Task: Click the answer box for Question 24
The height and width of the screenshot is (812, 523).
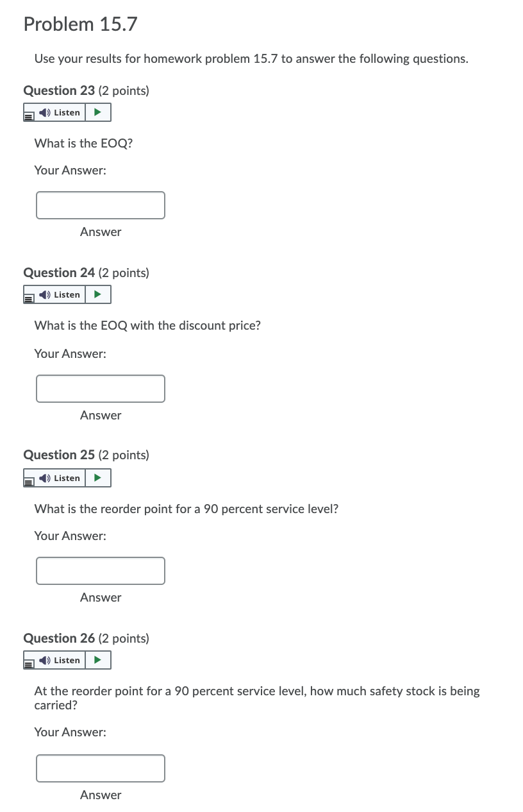Action: [x=100, y=388]
